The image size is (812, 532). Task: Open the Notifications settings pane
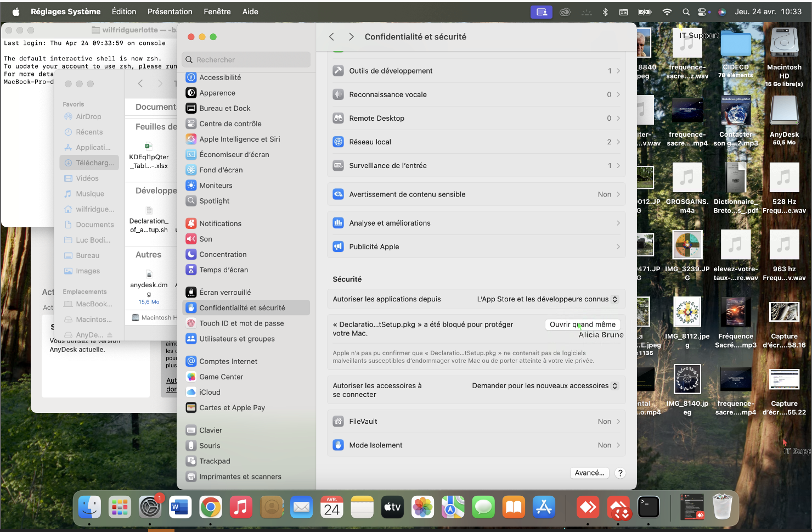220,223
